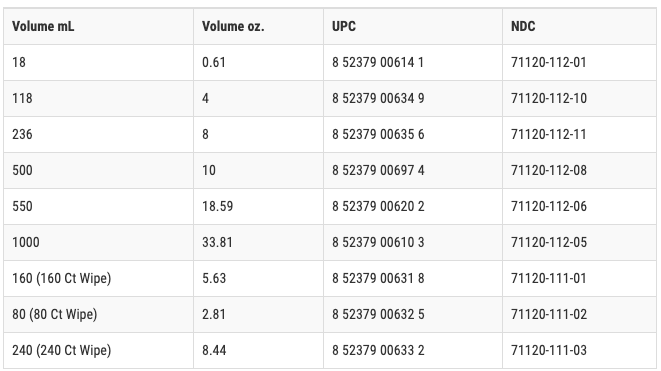This screenshot has height=371, width=661.
Task: Click the Volume oz. column header
Action: pos(258,26)
